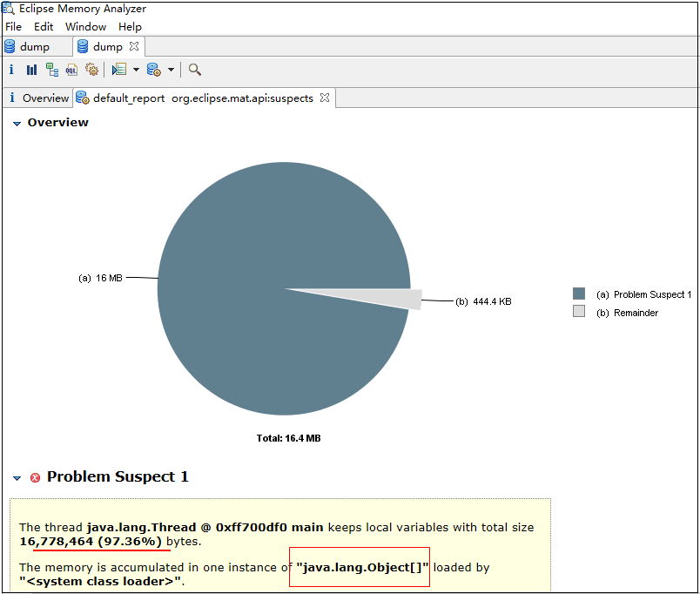This screenshot has height=594, width=700.
Task: Collapse the Overview section
Action: (17, 124)
